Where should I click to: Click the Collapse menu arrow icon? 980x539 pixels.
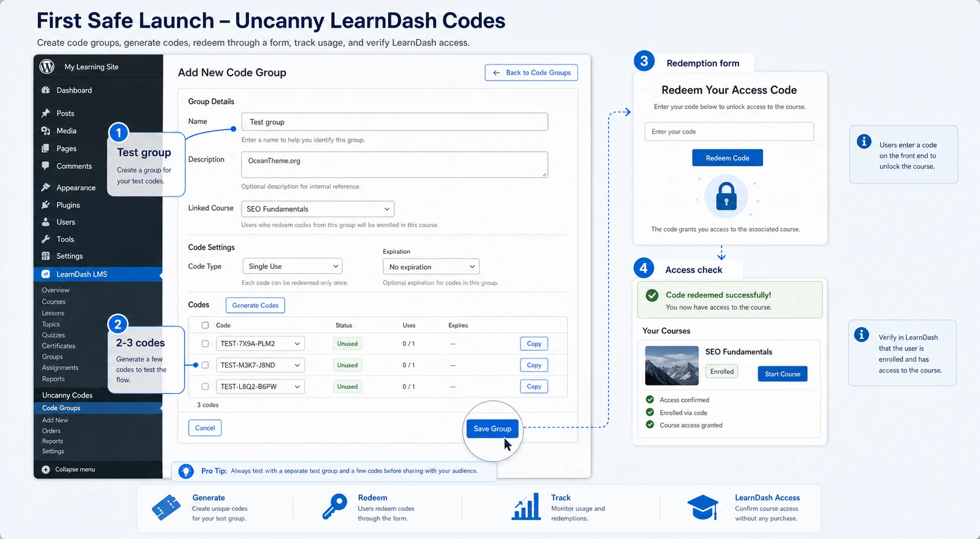tap(46, 469)
